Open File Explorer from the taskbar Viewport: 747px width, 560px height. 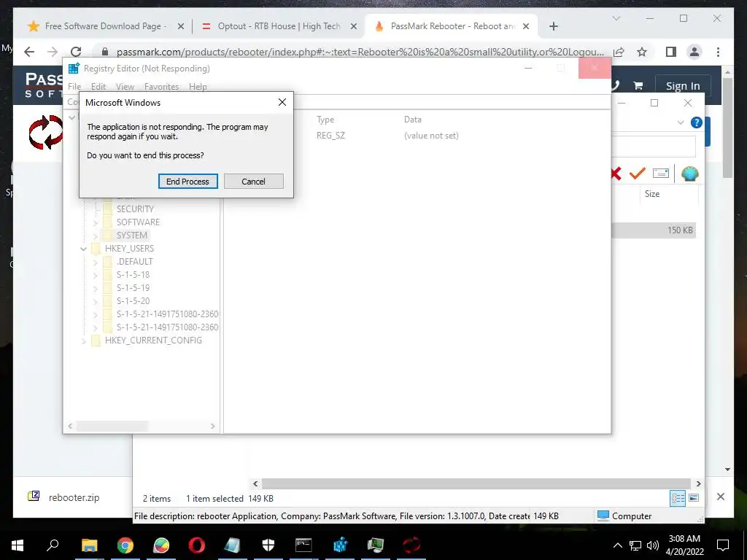[89, 545]
